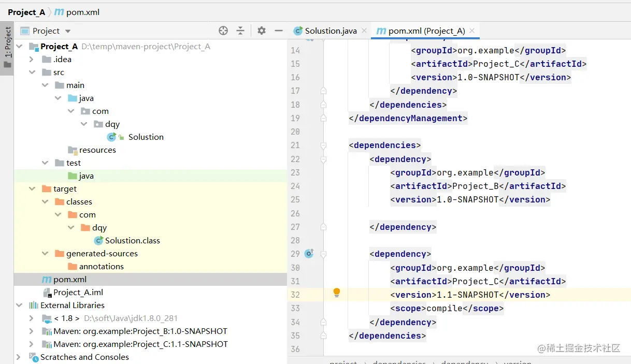This screenshot has width=631, height=364.
Task: Click line number 32 in gutter
Action: (295, 295)
